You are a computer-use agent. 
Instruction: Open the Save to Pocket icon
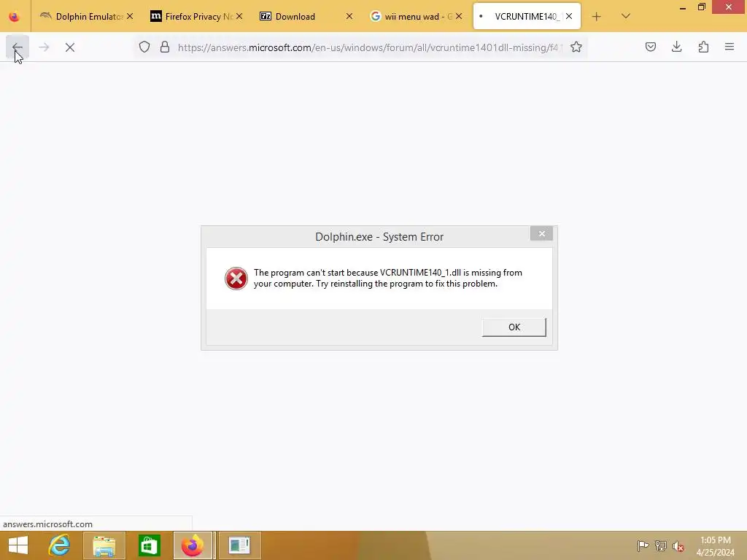pyautogui.click(x=650, y=47)
